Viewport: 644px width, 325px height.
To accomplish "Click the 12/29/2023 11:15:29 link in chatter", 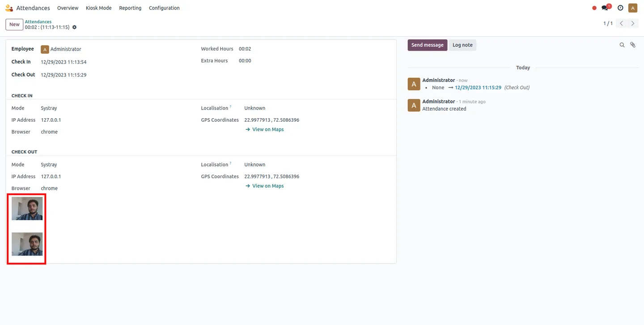I will [478, 87].
